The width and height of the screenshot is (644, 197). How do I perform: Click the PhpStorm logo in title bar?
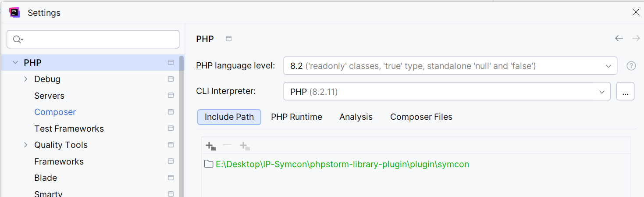(x=14, y=12)
